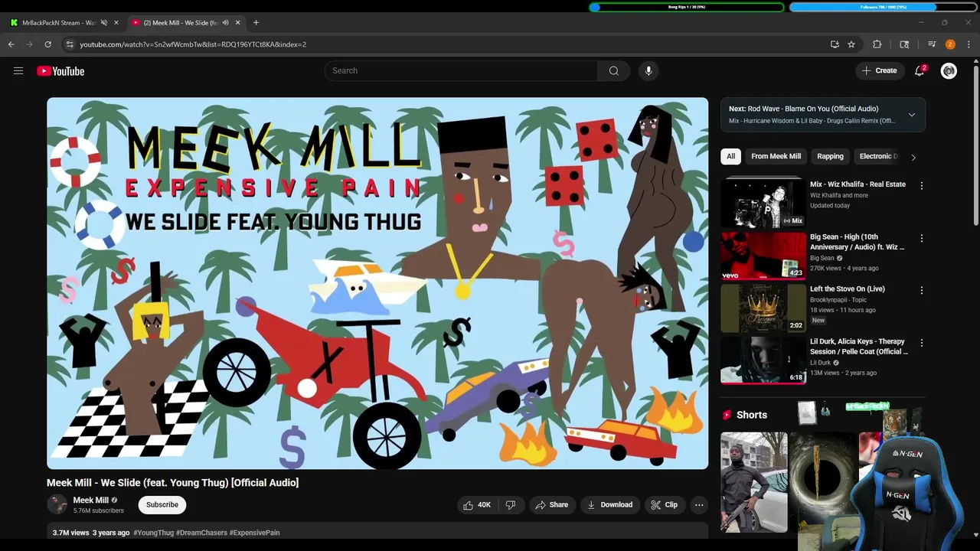The height and width of the screenshot is (551, 980).
Task: Open first Short with person by car
Action: pos(754,482)
